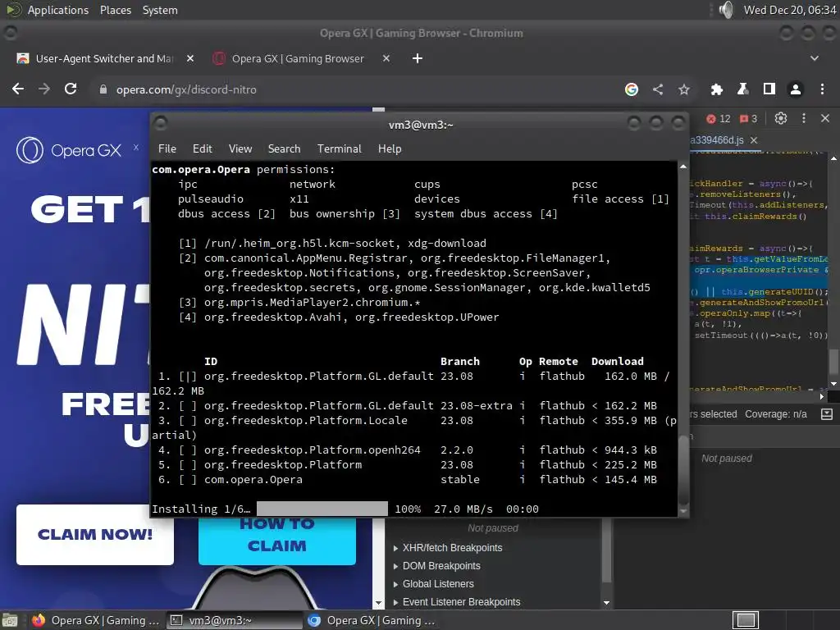Viewport: 840px width, 630px height.
Task: Close the DevTools panel
Action: click(x=825, y=118)
